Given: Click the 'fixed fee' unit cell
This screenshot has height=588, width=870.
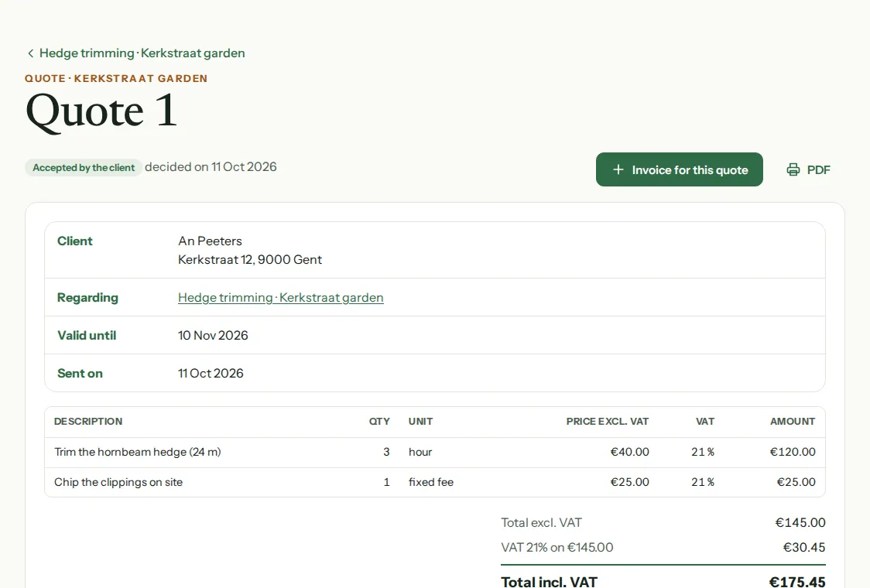Looking at the screenshot, I should 431,482.
